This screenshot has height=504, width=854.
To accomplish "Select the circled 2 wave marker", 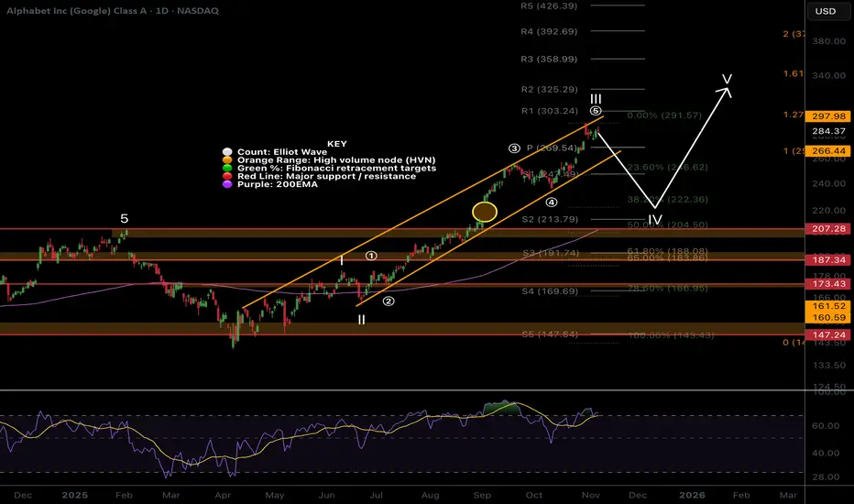I will pyautogui.click(x=389, y=301).
